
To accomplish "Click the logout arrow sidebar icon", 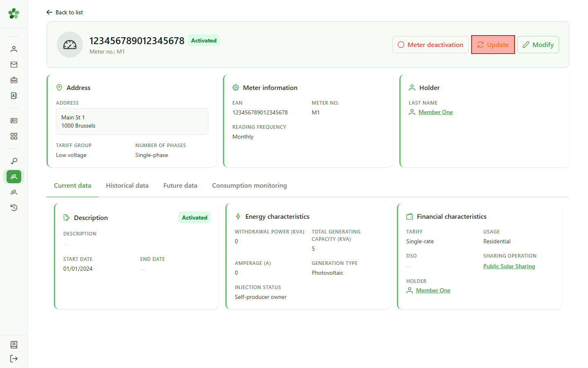I will pyautogui.click(x=14, y=359).
